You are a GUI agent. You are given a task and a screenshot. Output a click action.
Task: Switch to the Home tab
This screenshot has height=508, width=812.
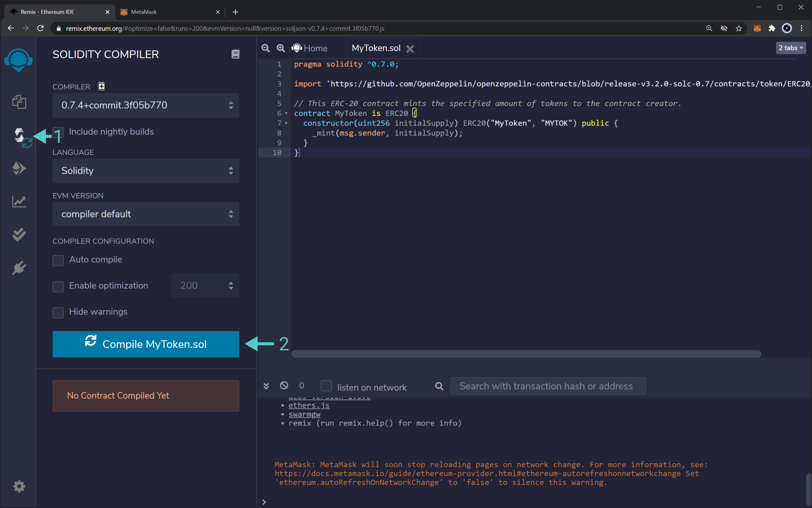pyautogui.click(x=314, y=48)
